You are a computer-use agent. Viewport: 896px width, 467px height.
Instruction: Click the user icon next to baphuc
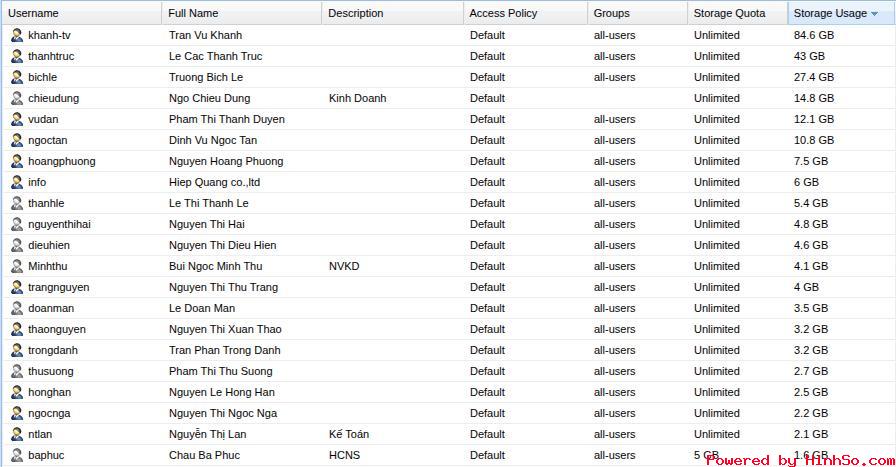point(17,455)
